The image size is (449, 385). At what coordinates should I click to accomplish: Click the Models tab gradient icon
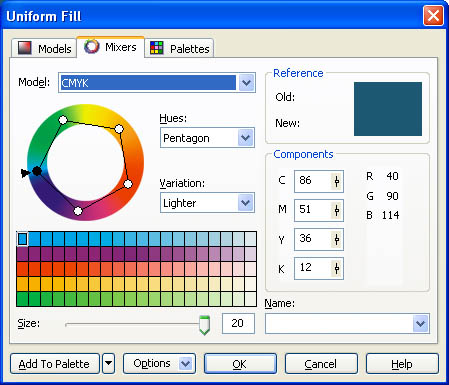pyautogui.click(x=25, y=48)
